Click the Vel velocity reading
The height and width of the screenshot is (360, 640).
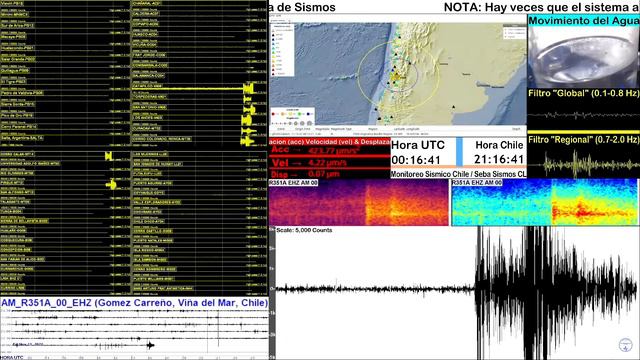(310, 163)
